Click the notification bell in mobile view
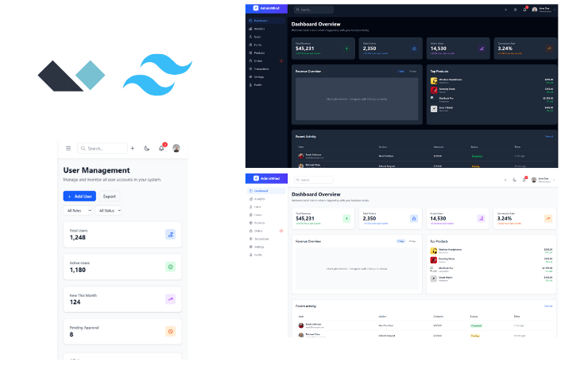Image resolution: width=588 pixels, height=366 pixels. (161, 148)
